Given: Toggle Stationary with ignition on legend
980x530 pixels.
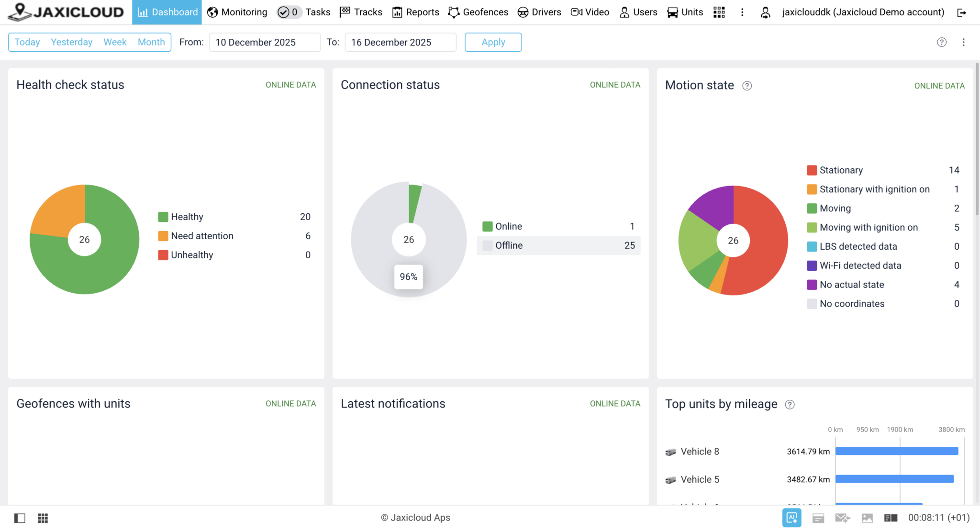Looking at the screenshot, I should (883, 189).
